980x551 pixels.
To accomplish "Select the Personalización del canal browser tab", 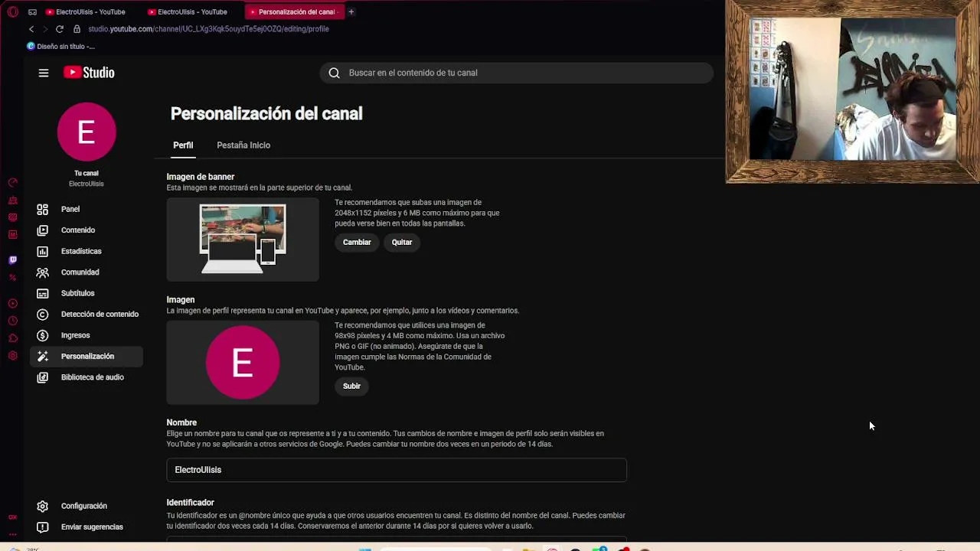I will click(x=295, y=11).
